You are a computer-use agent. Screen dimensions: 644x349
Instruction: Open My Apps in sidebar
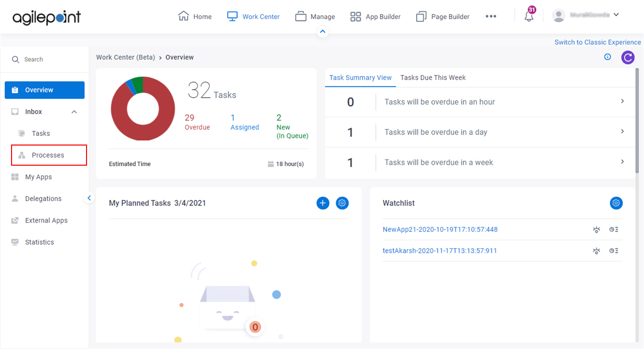38,177
